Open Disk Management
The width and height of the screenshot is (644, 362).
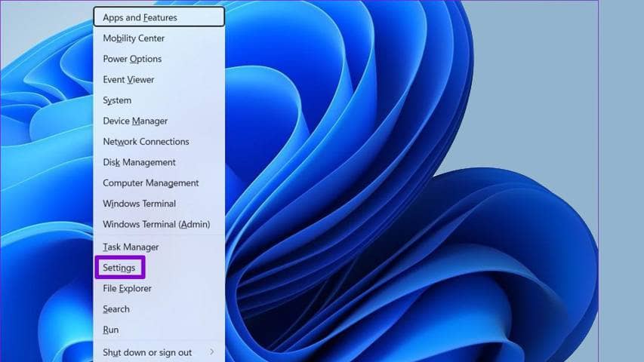point(159,162)
